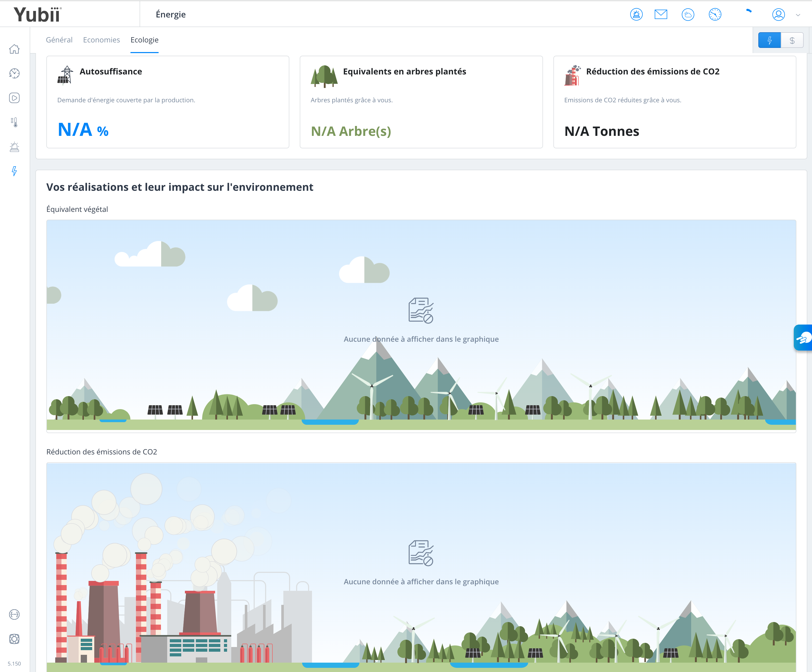This screenshot has height=672, width=812.
Task: Open the scenarios play icon in sidebar
Action: pyautogui.click(x=14, y=98)
